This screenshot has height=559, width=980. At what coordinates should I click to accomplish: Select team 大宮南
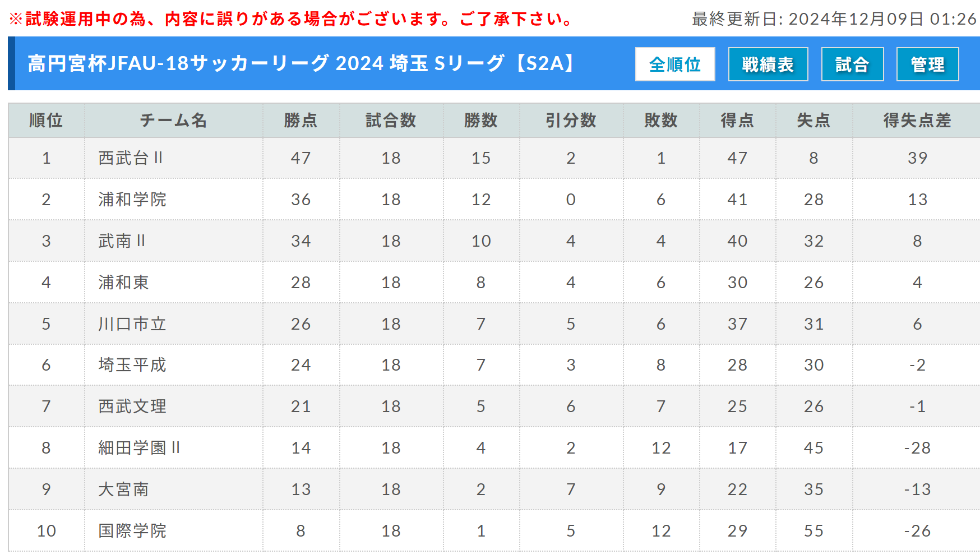tap(123, 489)
